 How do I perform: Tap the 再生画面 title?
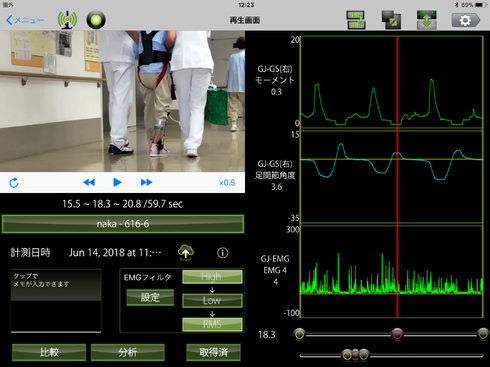click(x=245, y=20)
